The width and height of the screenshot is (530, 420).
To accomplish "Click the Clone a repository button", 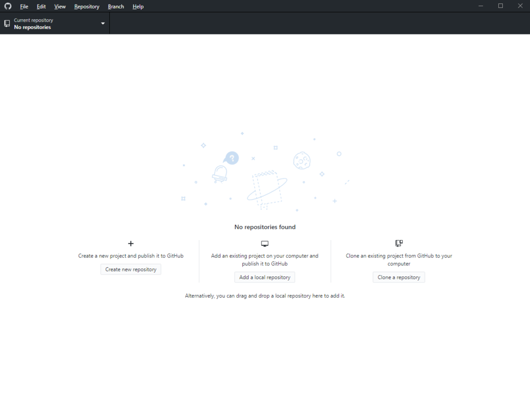I will pyautogui.click(x=399, y=277).
